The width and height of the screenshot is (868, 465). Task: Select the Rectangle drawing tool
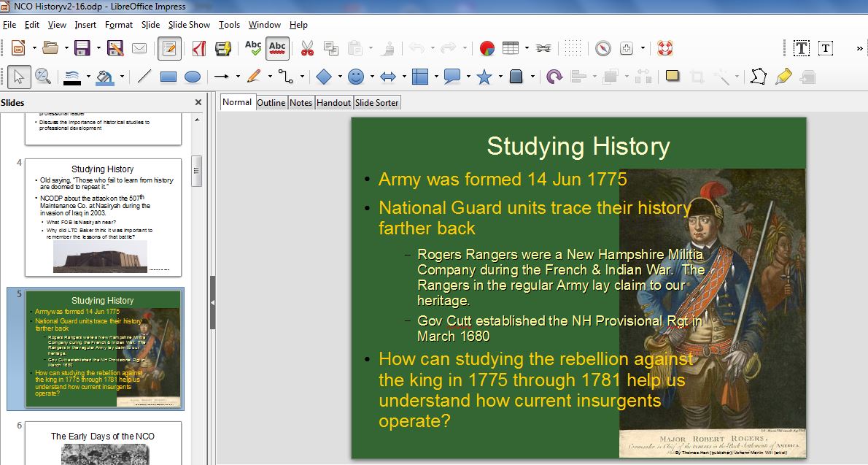[x=168, y=77]
